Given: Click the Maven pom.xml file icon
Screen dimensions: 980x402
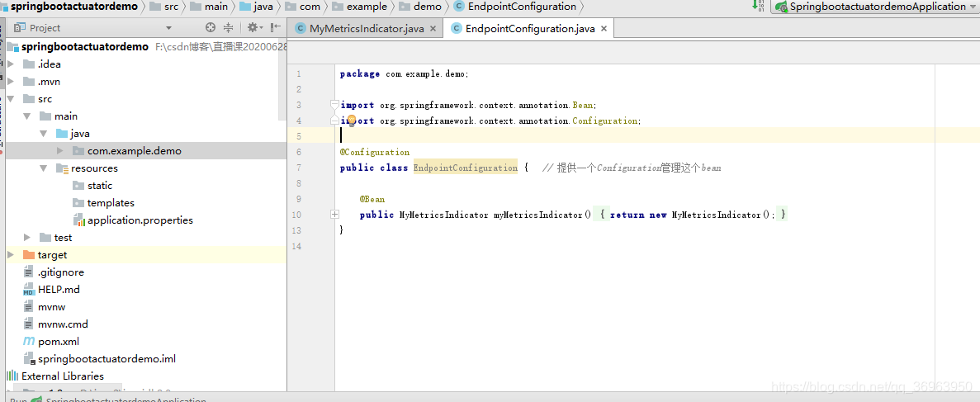Looking at the screenshot, I should click(29, 342).
